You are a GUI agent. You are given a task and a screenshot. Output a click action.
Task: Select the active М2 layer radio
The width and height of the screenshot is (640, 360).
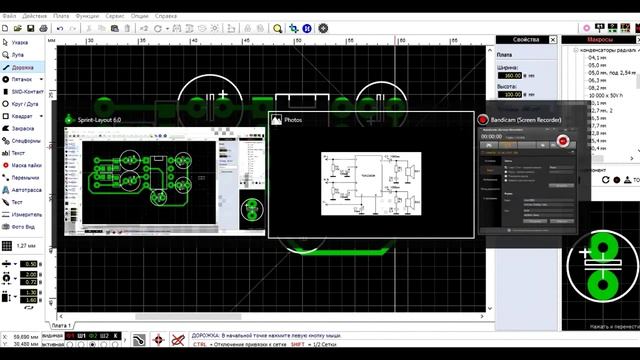pos(93,344)
